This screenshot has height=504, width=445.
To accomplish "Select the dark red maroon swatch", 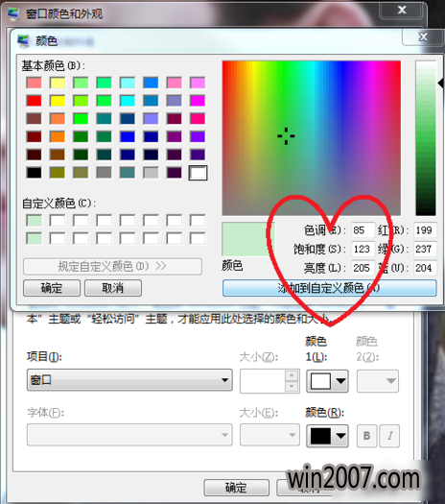I will [34, 136].
